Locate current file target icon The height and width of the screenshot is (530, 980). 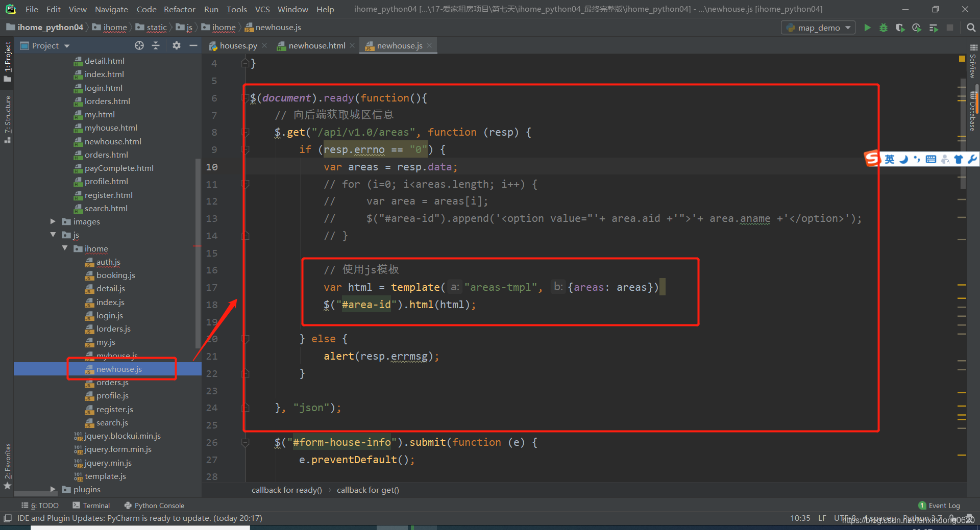coord(139,45)
